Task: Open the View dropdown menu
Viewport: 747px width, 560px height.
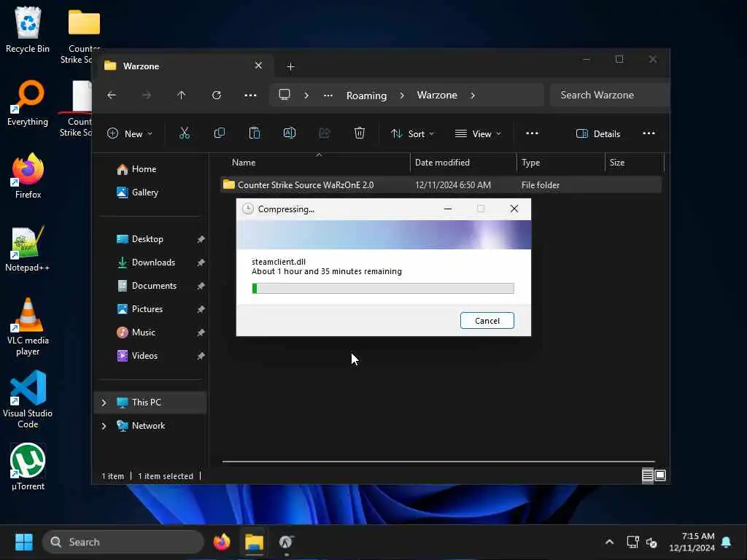Action: (x=479, y=134)
